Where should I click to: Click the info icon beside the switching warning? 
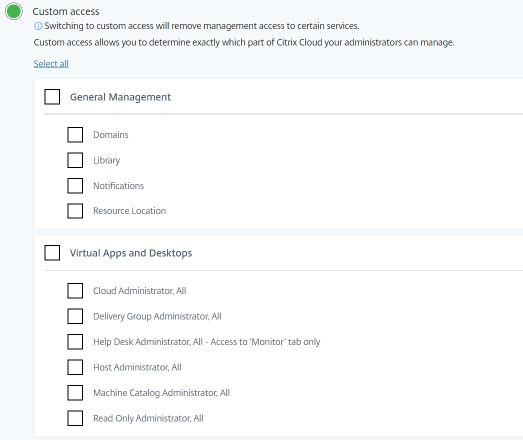click(x=38, y=26)
